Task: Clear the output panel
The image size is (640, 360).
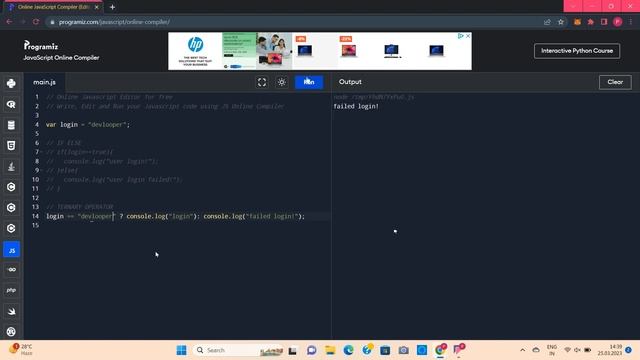Action: tap(615, 82)
